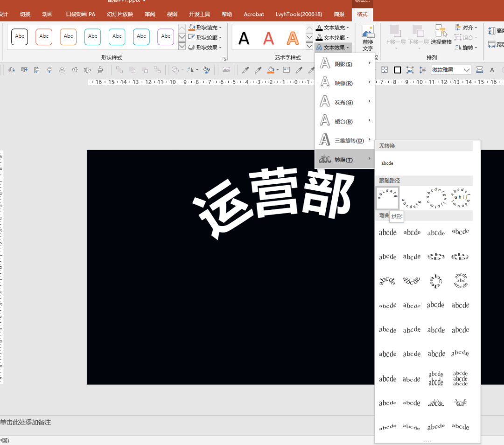Apply the orange outlined A WordArt style

pyautogui.click(x=293, y=38)
